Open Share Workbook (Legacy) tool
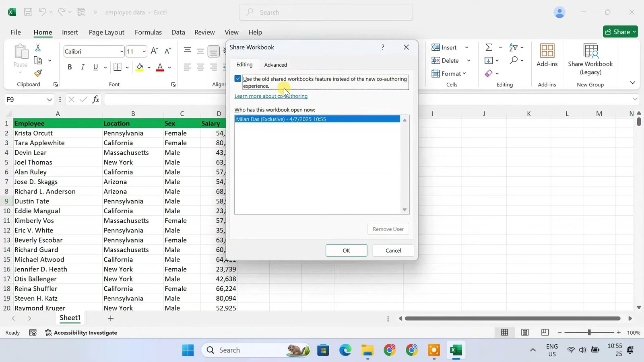Screen dimensions: 644x362 point(590,60)
